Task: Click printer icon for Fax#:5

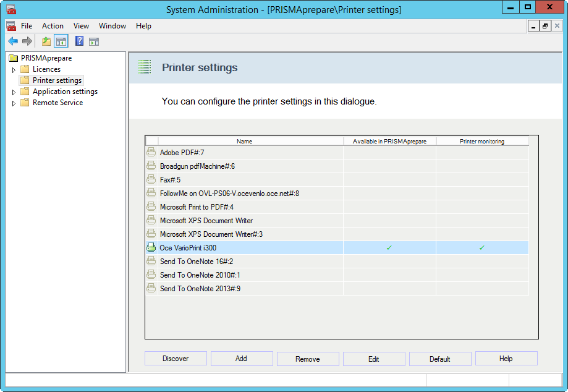Action: (151, 179)
